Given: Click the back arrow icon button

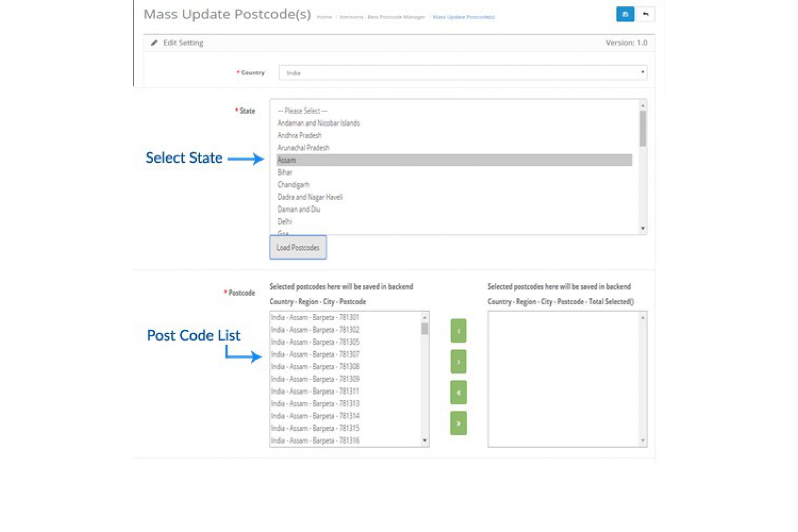Looking at the screenshot, I should (x=645, y=14).
